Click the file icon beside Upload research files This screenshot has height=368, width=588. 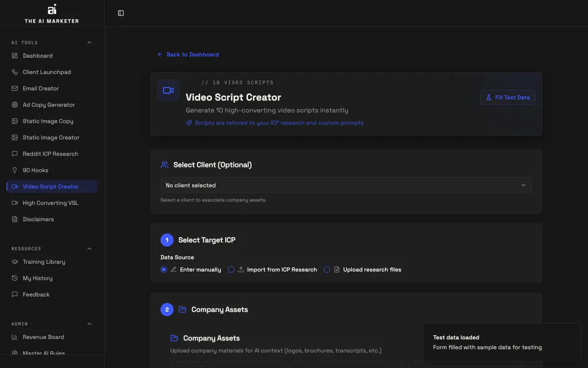337,270
